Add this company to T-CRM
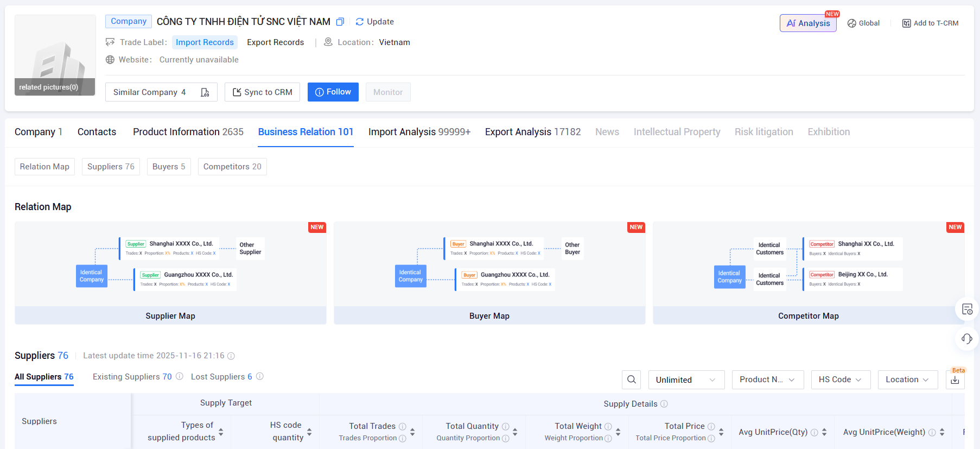Screen dimensions: 980x449 coord(930,23)
